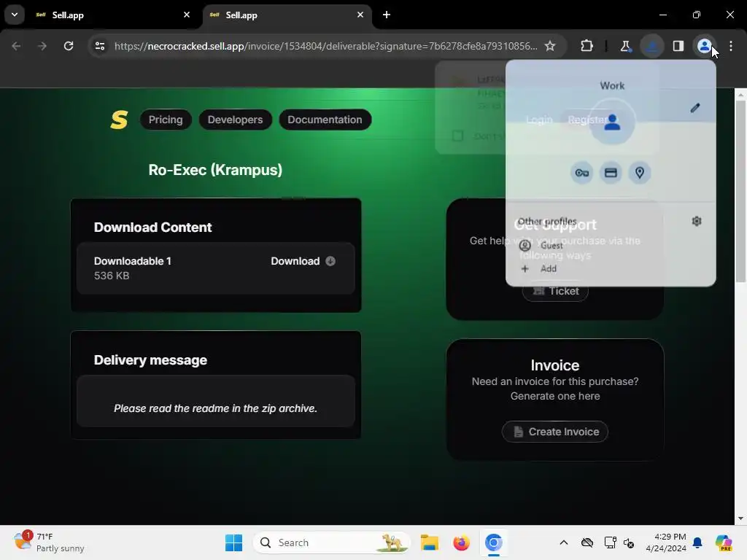Open cloud sync tray icon

(x=587, y=542)
